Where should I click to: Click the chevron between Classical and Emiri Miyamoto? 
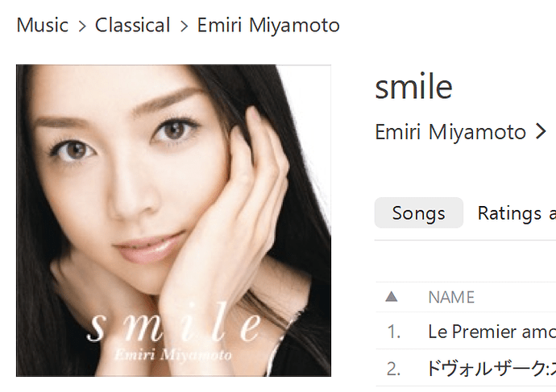click(184, 26)
